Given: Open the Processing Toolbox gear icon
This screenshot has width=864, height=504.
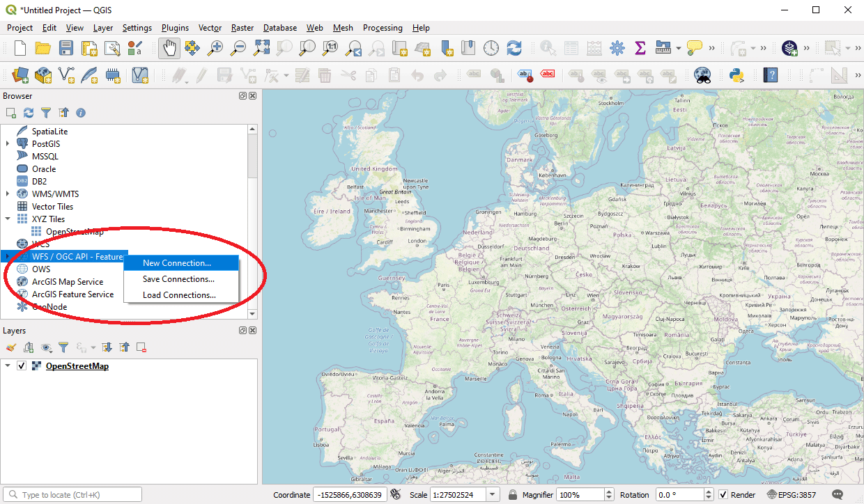Looking at the screenshot, I should point(617,48).
